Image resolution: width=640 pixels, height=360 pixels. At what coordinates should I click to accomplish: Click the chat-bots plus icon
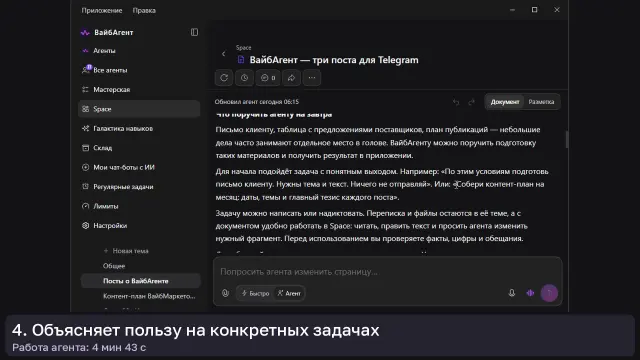pyautogui.click(x=85, y=167)
